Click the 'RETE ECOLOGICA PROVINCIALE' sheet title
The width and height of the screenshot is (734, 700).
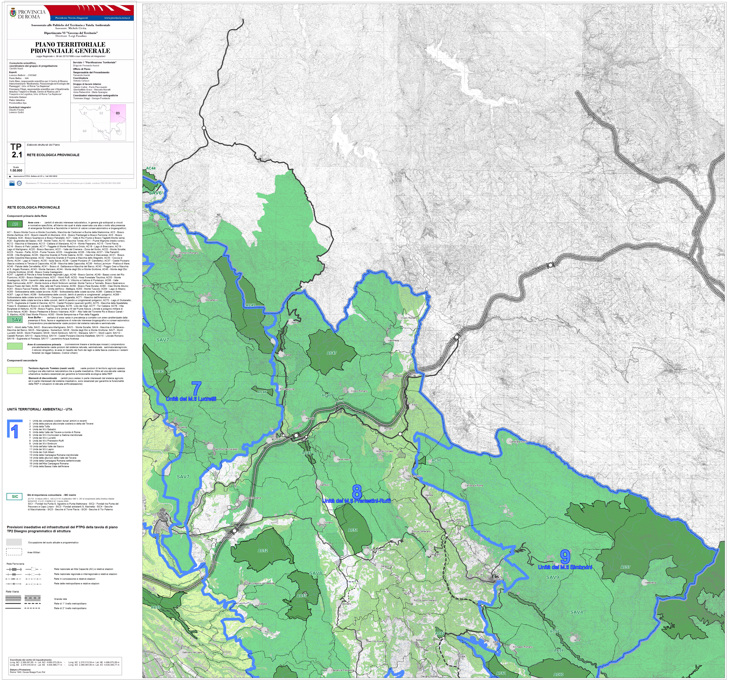tap(53, 155)
